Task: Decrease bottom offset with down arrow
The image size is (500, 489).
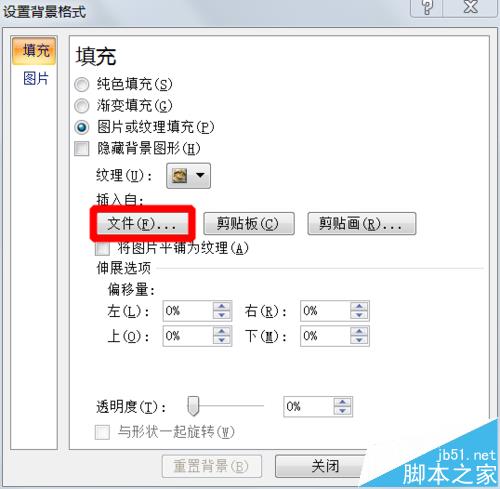Action: 359,340
